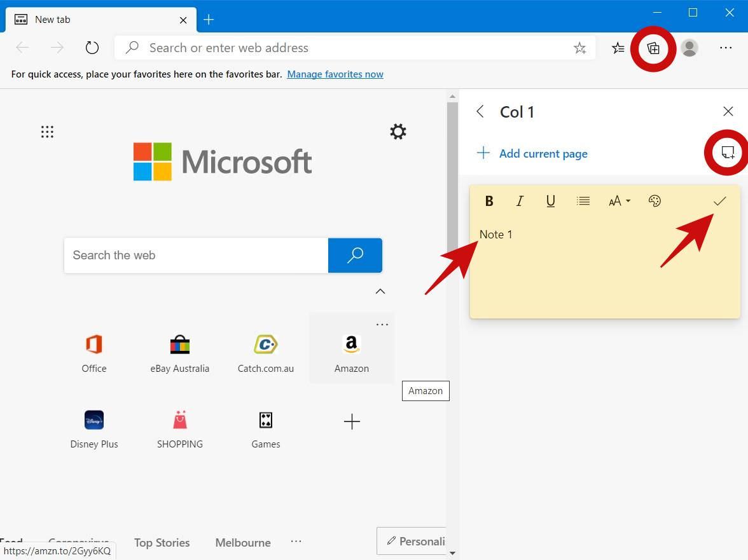The width and height of the screenshot is (748, 560).
Task: Open Amazon tile more options dots
Action: 382,325
